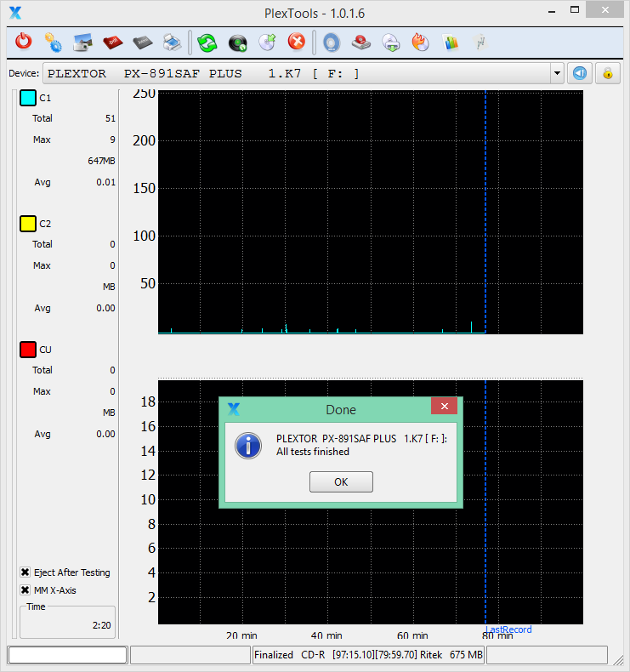630x672 pixels.
Task: Click the red power/exit icon
Action: pyautogui.click(x=24, y=43)
